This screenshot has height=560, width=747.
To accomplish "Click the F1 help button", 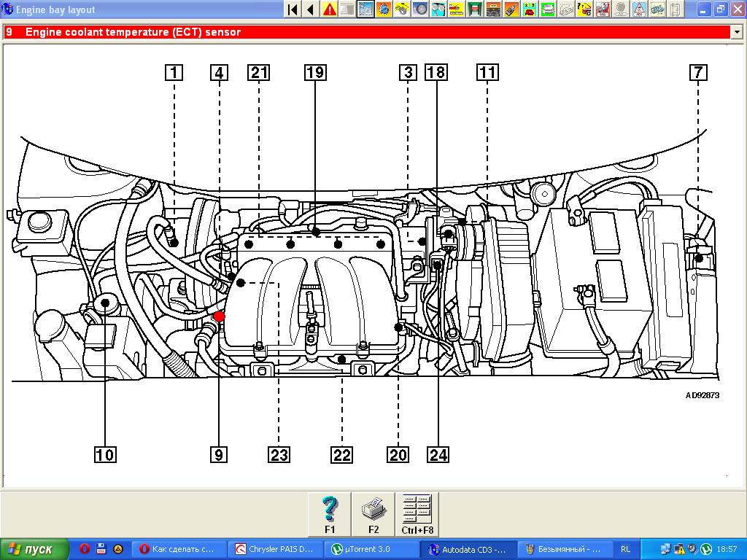I will (330, 514).
